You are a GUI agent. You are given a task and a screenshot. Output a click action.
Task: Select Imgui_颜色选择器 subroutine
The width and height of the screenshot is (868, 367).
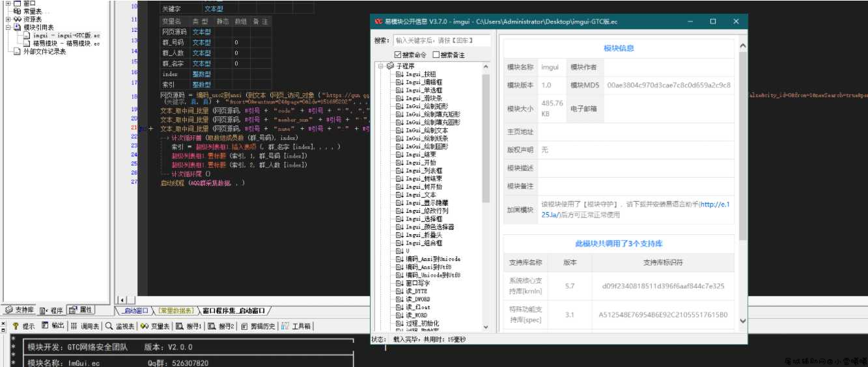click(430, 227)
